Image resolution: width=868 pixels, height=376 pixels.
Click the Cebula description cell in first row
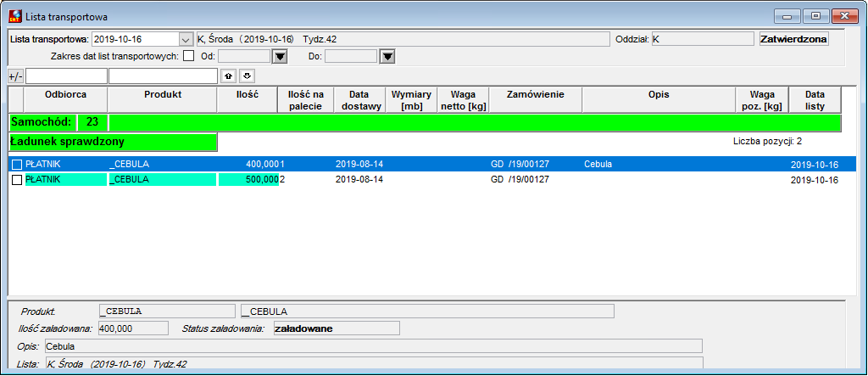point(598,164)
